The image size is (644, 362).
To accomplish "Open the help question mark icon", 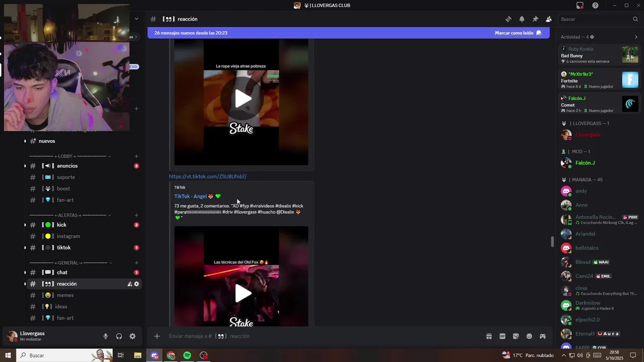I will (595, 6).
